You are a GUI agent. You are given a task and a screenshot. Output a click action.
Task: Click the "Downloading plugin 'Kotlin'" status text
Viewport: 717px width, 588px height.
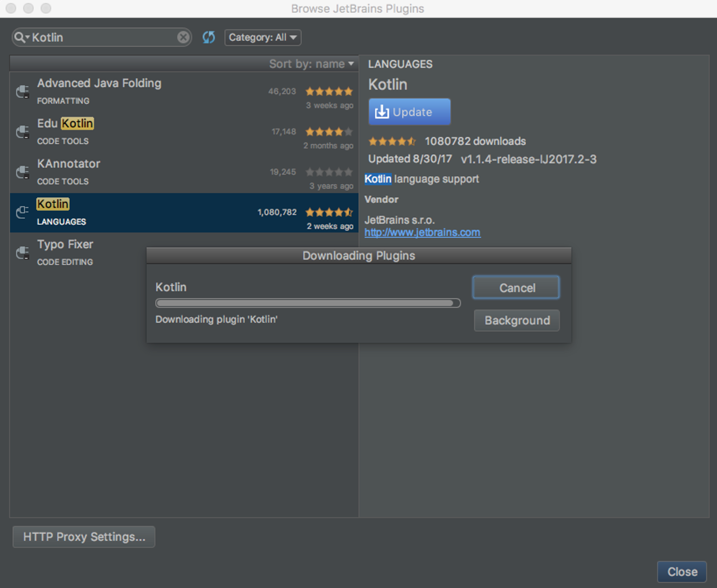(x=216, y=319)
